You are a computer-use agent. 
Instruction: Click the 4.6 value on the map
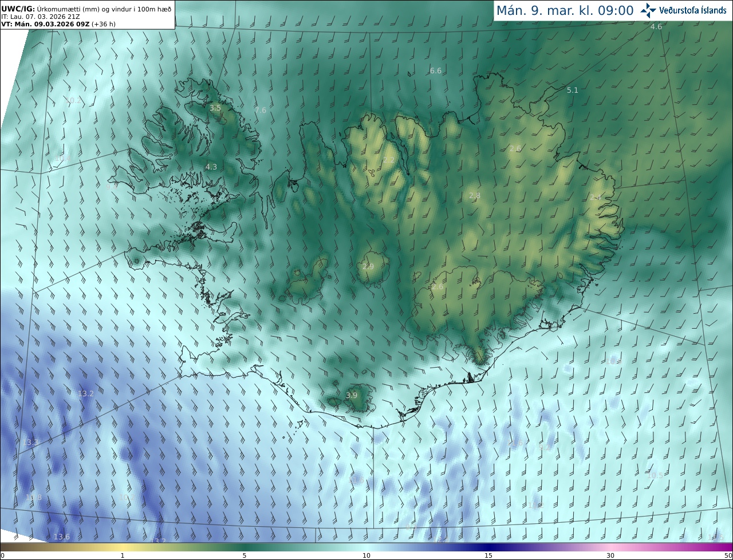[x=656, y=27]
